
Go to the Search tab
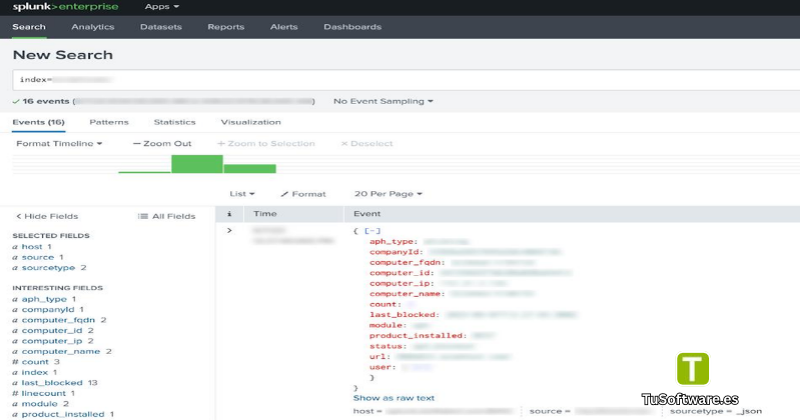coord(29,27)
